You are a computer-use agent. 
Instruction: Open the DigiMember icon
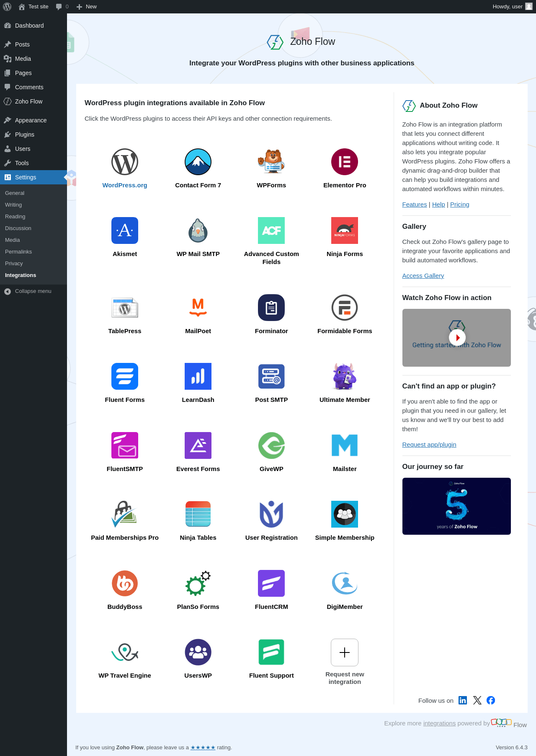[x=345, y=583]
